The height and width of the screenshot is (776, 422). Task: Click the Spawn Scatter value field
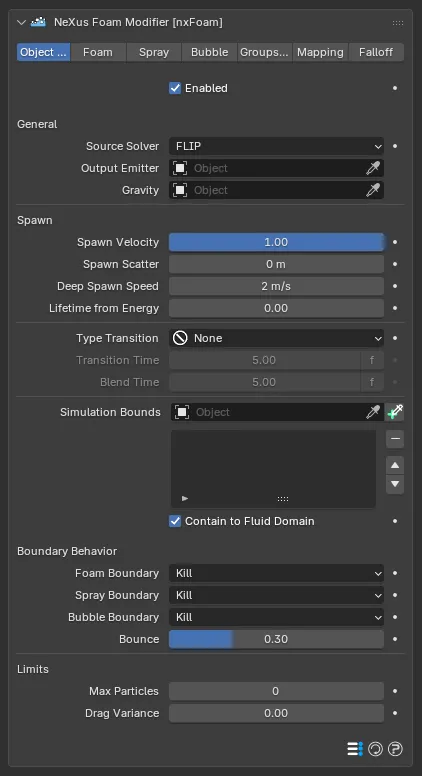click(x=277, y=264)
